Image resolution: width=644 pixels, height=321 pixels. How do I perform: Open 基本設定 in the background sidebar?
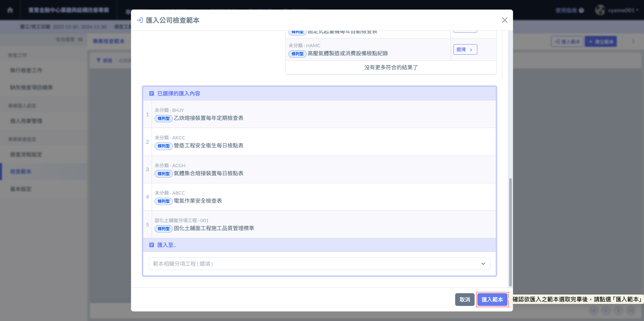[21, 189]
